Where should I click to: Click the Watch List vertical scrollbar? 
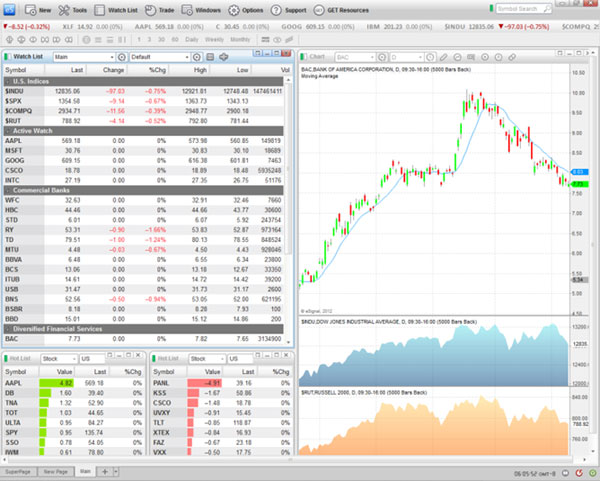pyautogui.click(x=288, y=168)
